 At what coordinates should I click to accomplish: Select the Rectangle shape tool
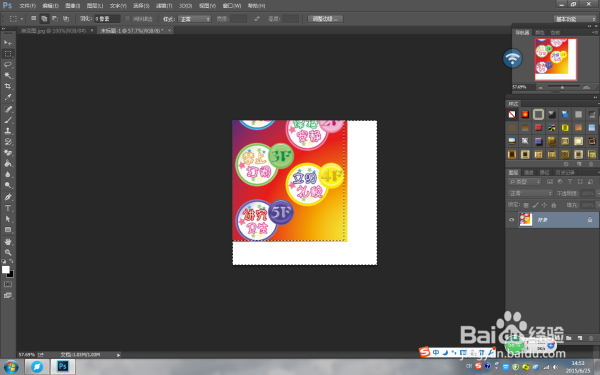coord(8,230)
